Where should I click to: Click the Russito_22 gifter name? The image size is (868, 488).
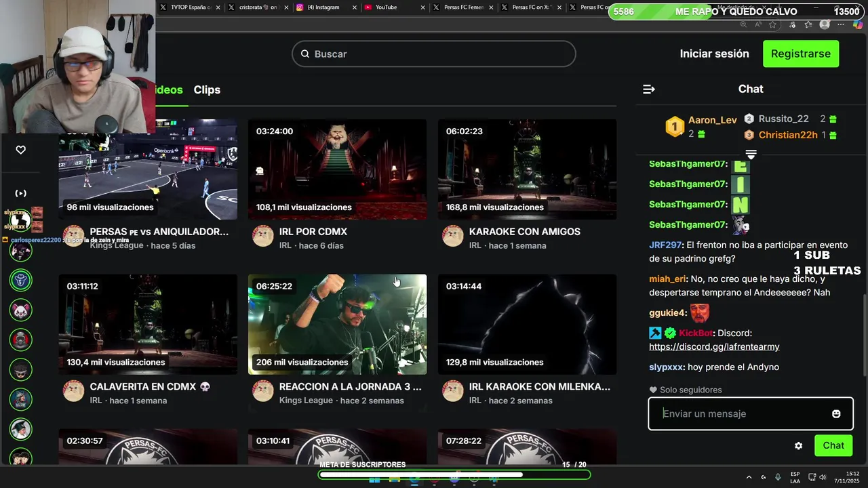click(x=783, y=119)
